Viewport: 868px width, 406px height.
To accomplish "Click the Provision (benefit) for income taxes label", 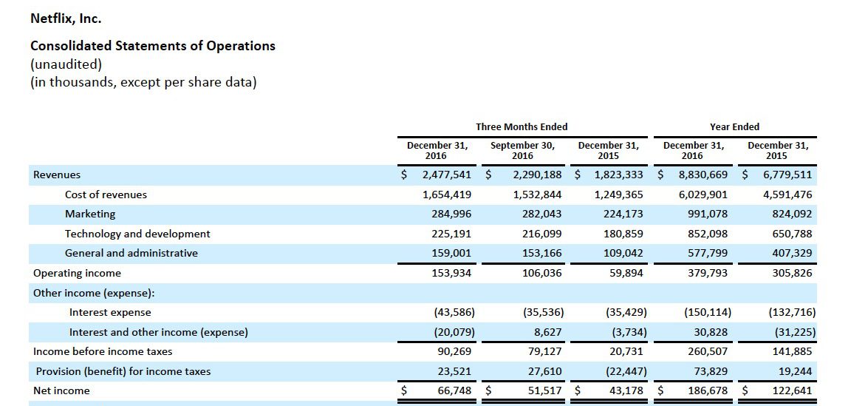I will [123, 371].
